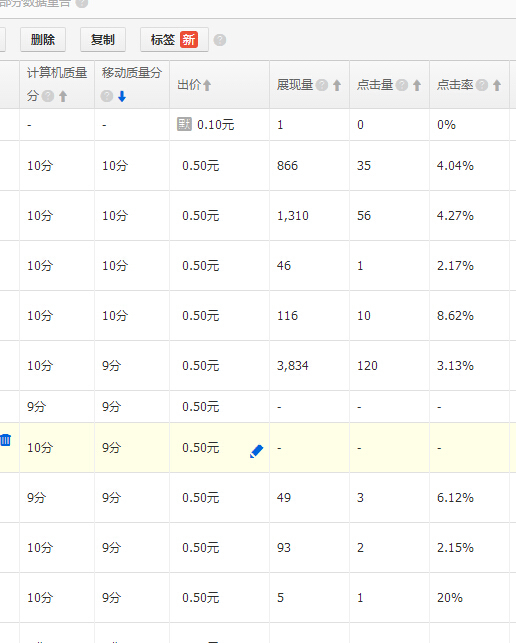Open help icon beside 点击率
The image size is (516, 643).
coord(482,85)
